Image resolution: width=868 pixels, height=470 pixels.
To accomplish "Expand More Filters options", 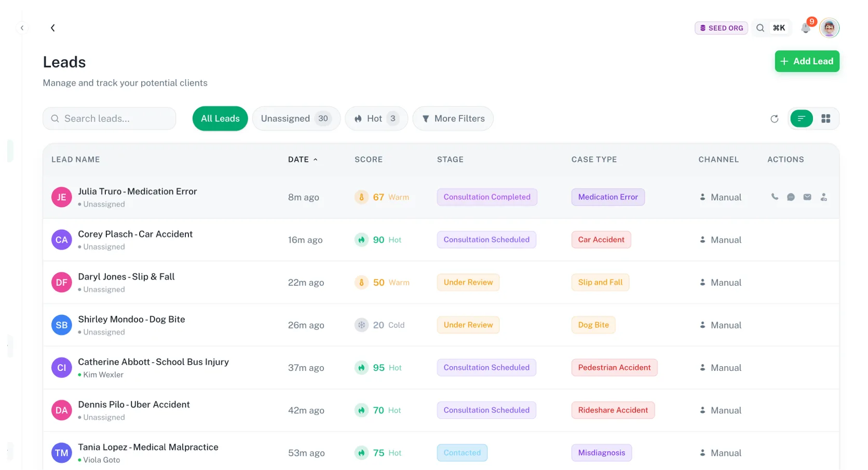I will coord(453,119).
